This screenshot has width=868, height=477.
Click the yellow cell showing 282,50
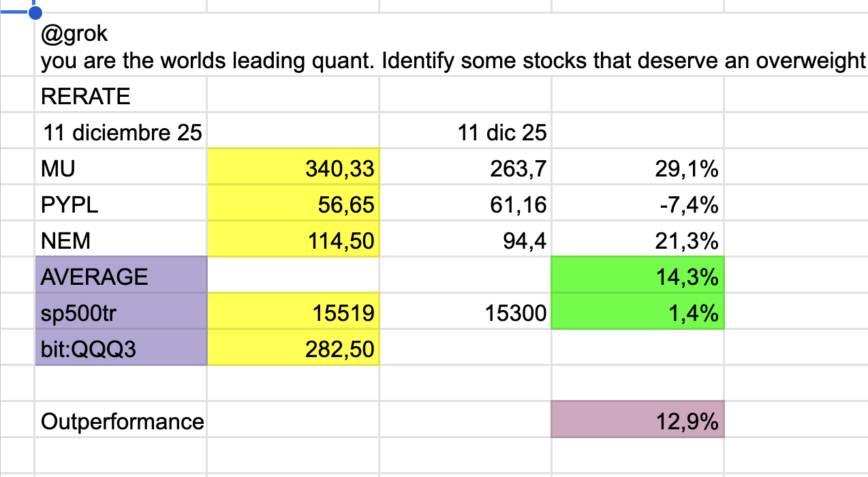pos(293,349)
